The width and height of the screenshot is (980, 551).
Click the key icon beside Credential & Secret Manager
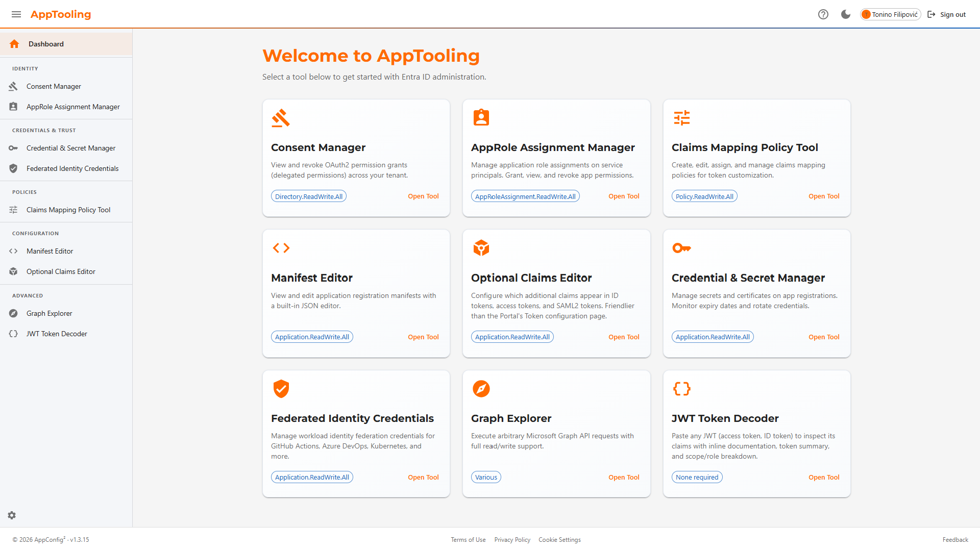13,148
